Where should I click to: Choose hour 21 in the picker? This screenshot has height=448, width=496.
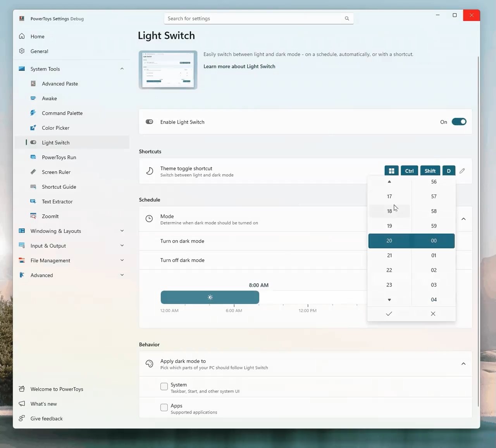389,255
